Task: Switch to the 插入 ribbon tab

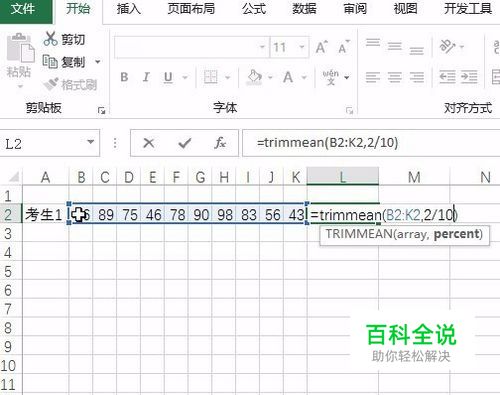Action: (x=129, y=9)
